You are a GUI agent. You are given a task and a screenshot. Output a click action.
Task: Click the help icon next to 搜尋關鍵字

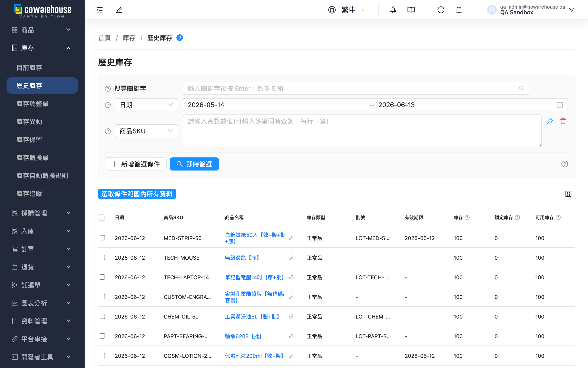[x=108, y=89]
